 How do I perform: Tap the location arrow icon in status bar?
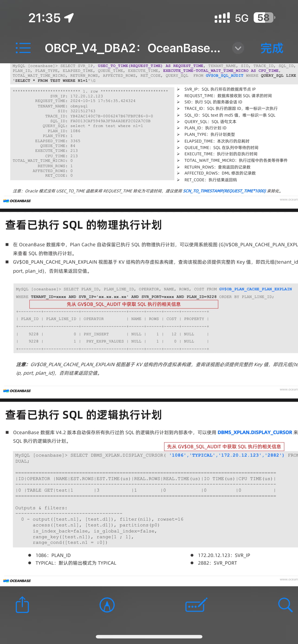tap(69, 18)
